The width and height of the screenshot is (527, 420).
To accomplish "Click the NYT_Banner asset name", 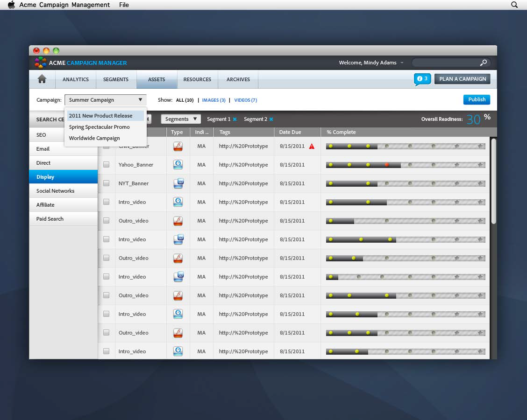I will [134, 184].
